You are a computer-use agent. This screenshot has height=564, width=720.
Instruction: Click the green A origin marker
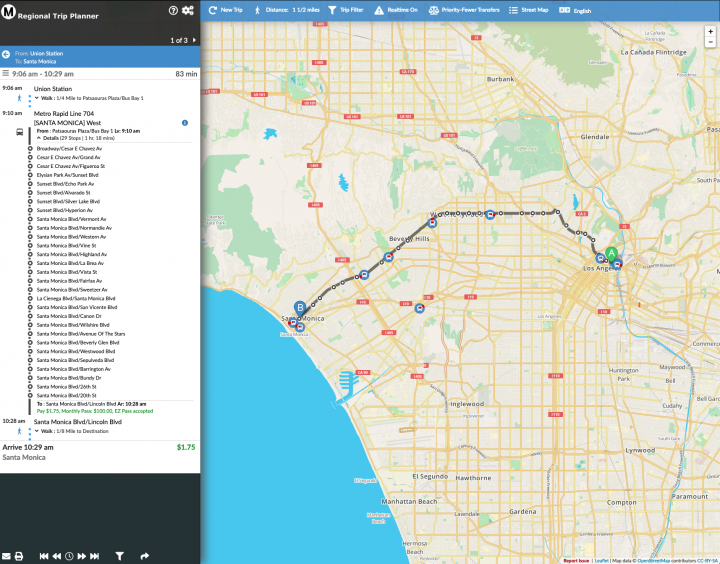(611, 254)
